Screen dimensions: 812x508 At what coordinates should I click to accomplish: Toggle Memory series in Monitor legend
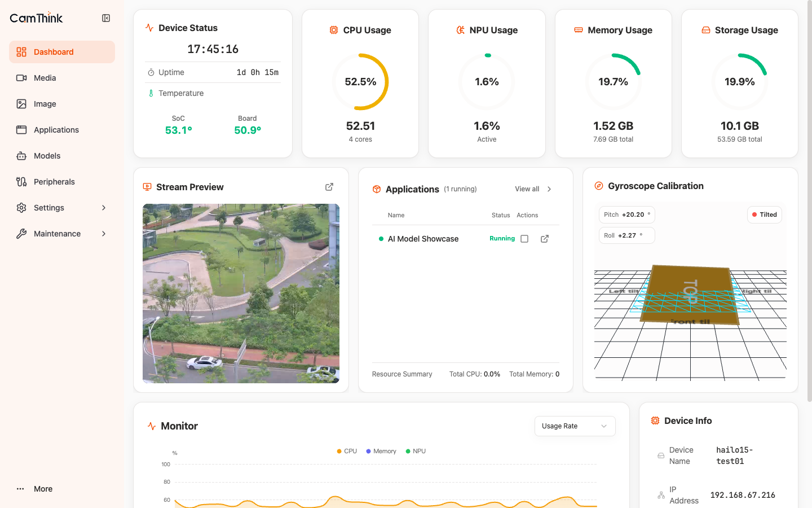point(381,451)
